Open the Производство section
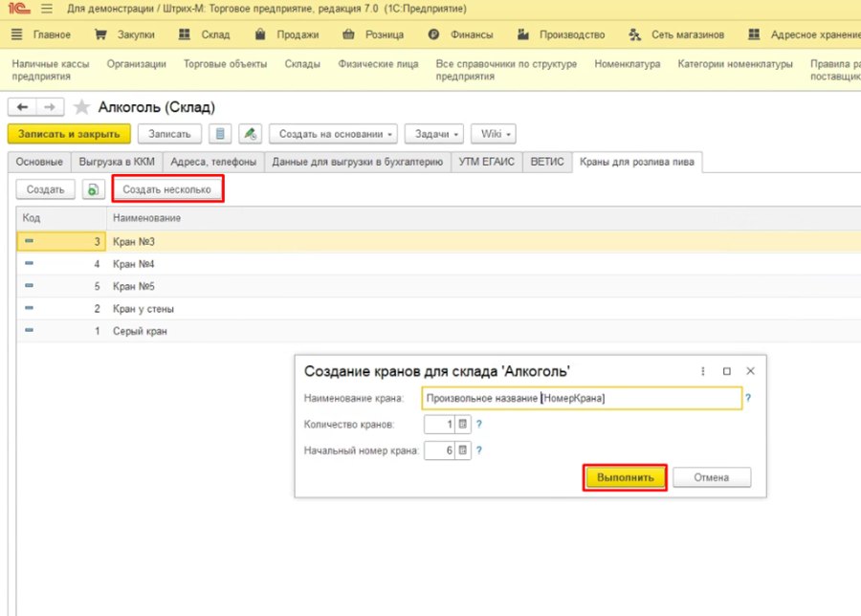The image size is (861, 616). (x=562, y=34)
